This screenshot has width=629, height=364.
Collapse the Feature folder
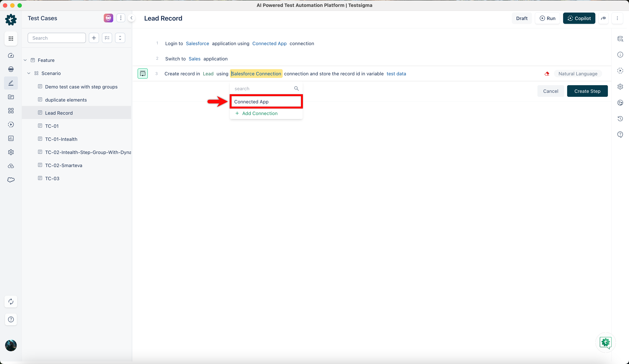pos(25,60)
